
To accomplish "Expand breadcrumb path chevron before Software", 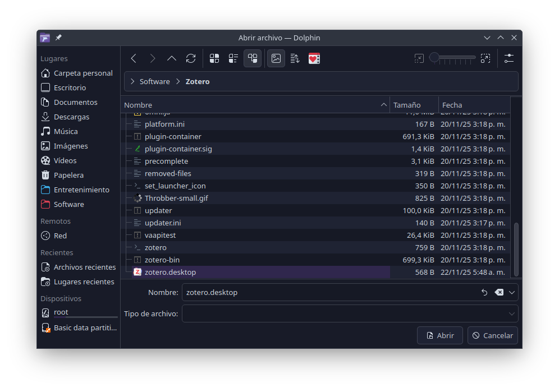I will pyautogui.click(x=132, y=82).
